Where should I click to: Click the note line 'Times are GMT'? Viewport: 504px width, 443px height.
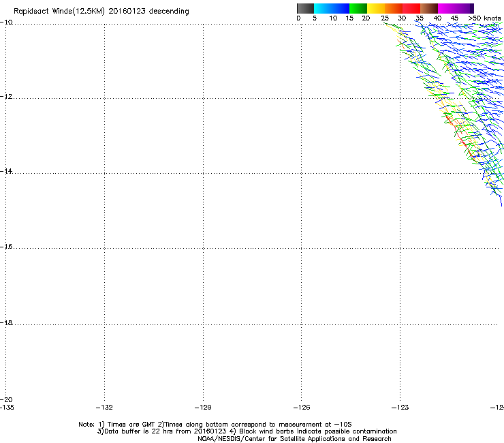[131, 425]
